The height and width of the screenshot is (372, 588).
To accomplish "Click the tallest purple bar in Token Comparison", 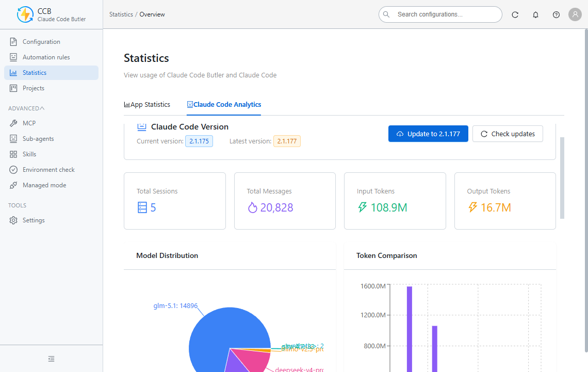I will (x=410, y=329).
